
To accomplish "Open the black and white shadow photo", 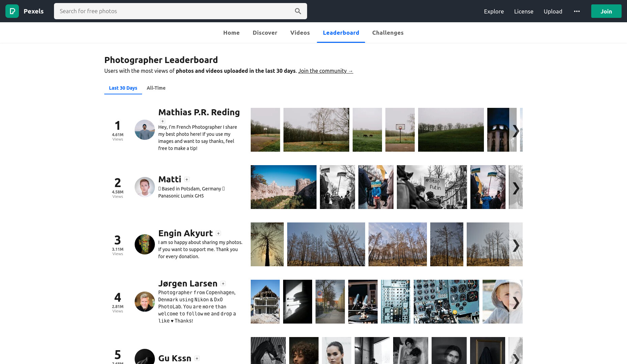I will point(298,302).
